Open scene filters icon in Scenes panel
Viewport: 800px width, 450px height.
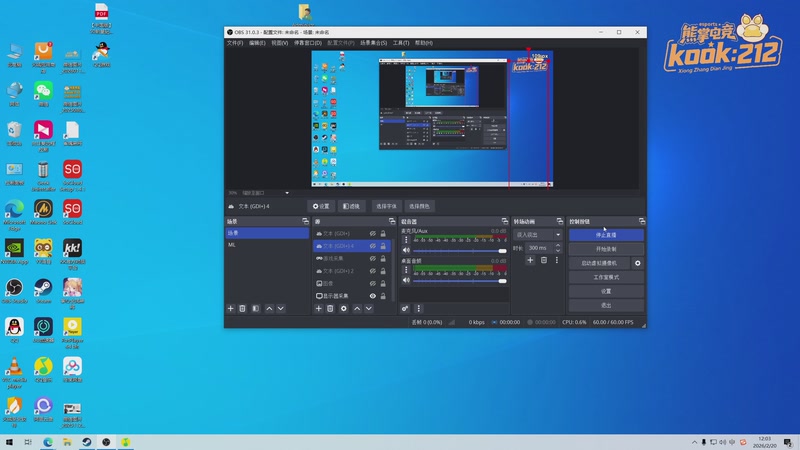click(256, 309)
